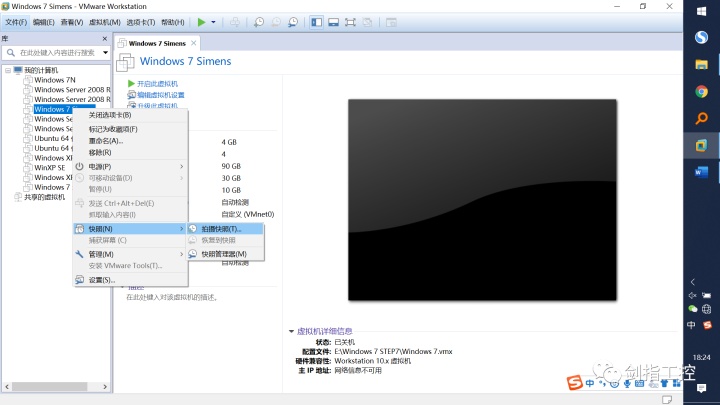720x405 pixels.
Task: Collapse the 我的计算机 tree node
Action: pos(8,70)
